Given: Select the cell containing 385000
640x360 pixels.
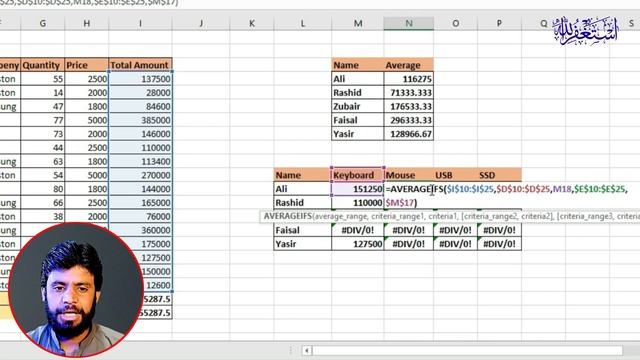Looking at the screenshot, I should pyautogui.click(x=140, y=120).
